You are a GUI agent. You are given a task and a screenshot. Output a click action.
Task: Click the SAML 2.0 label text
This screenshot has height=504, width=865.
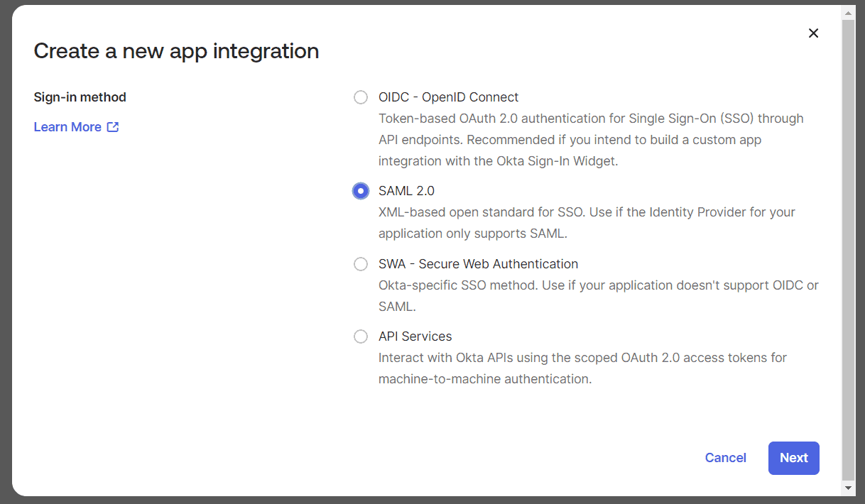pyautogui.click(x=406, y=191)
